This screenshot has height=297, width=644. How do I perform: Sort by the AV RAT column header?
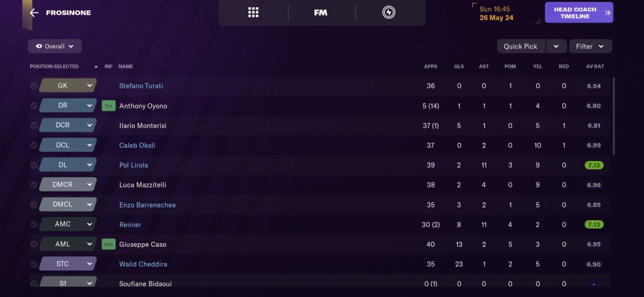click(595, 66)
